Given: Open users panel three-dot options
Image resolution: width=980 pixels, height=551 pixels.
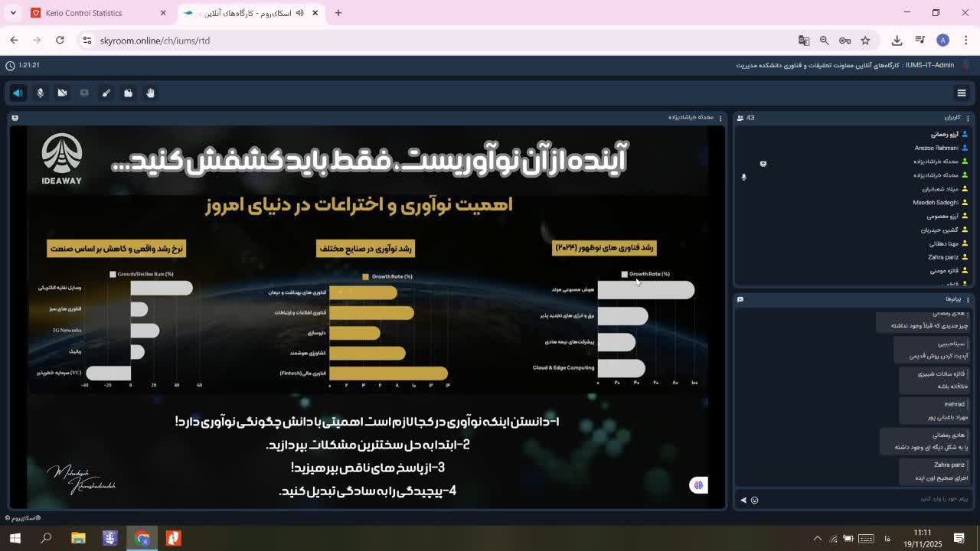Looking at the screenshot, I should coord(968,118).
